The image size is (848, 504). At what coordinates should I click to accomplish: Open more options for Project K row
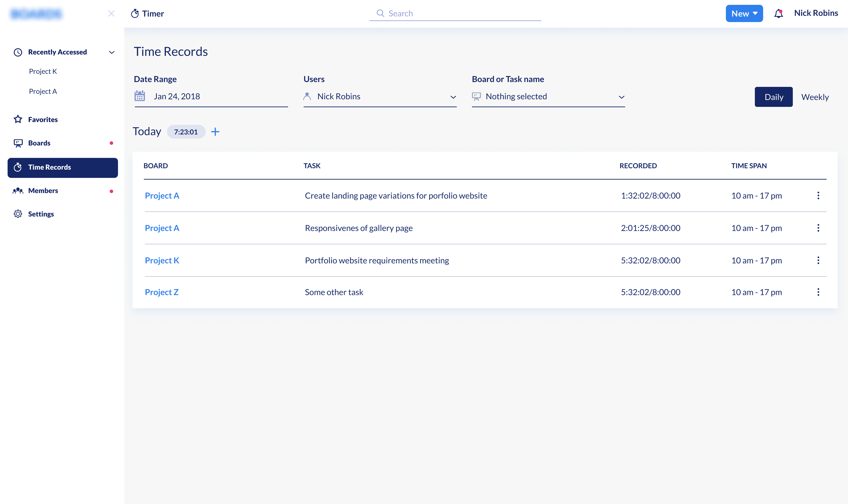coord(818,260)
